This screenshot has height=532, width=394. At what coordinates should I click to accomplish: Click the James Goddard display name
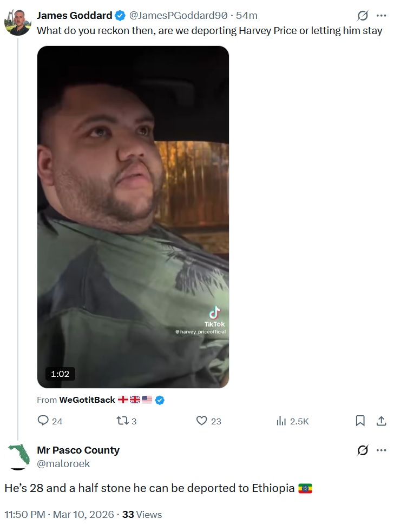74,15
